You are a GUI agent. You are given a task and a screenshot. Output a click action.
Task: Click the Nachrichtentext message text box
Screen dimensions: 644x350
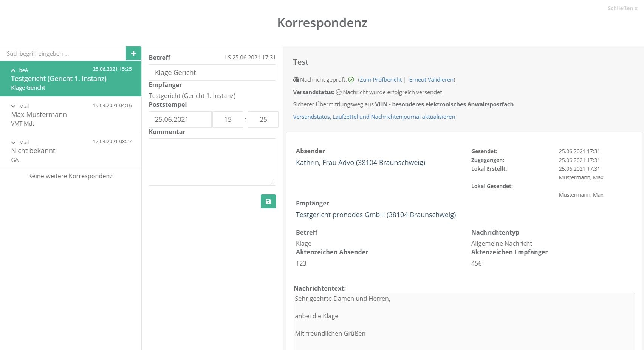tap(464, 321)
